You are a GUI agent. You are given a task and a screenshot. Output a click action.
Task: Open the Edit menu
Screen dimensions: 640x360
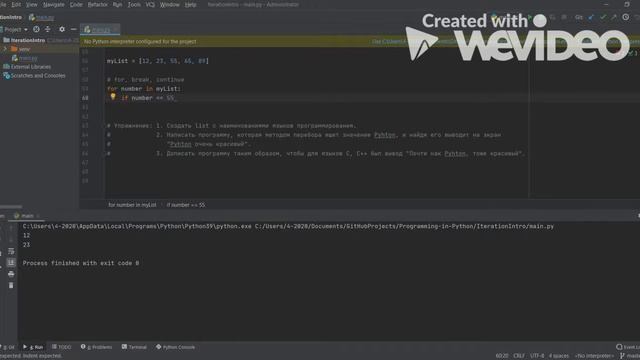click(16, 4)
